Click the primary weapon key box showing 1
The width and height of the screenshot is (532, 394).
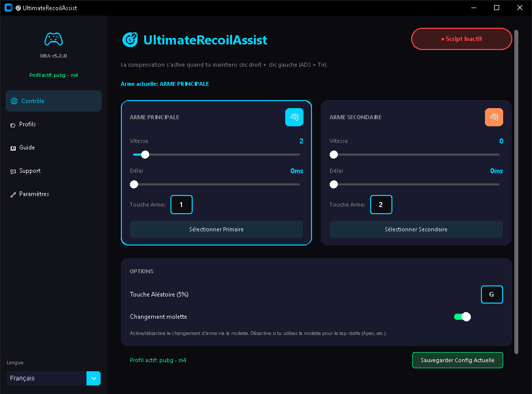click(181, 205)
